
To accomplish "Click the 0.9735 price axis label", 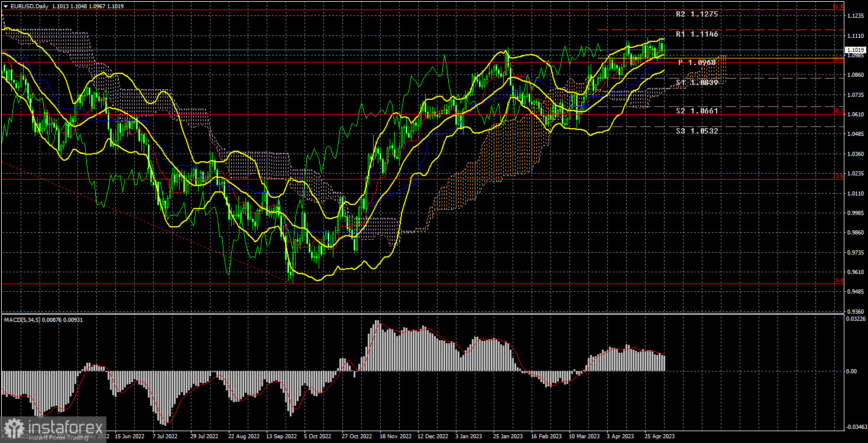I will point(854,253).
